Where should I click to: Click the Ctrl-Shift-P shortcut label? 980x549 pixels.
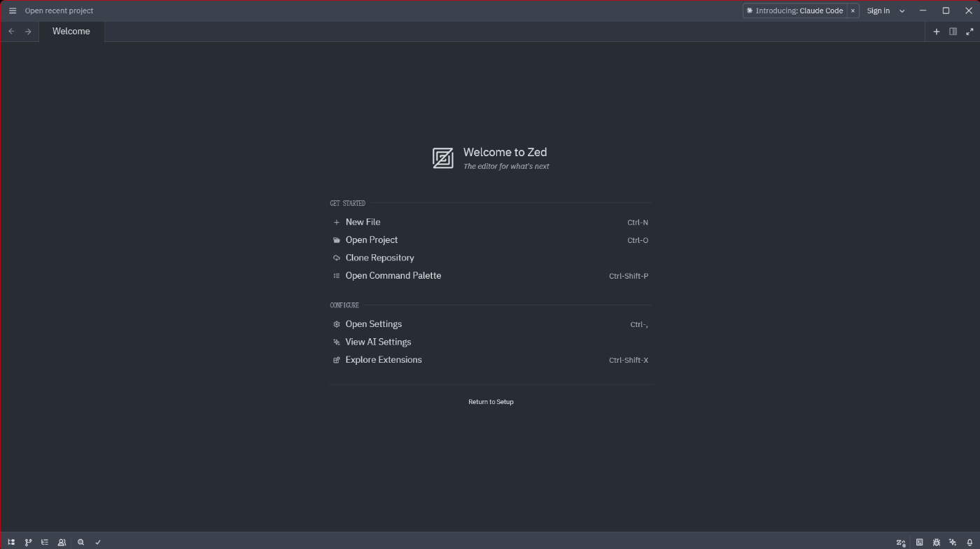629,276
